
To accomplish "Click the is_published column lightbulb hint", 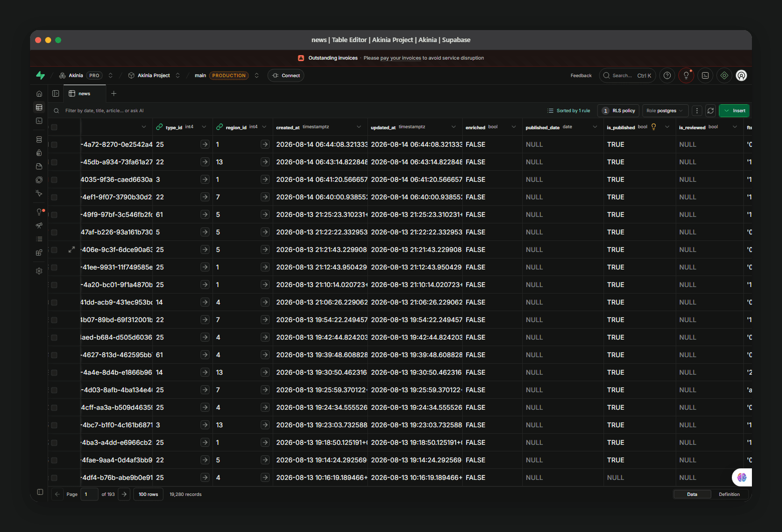I will click(x=654, y=127).
